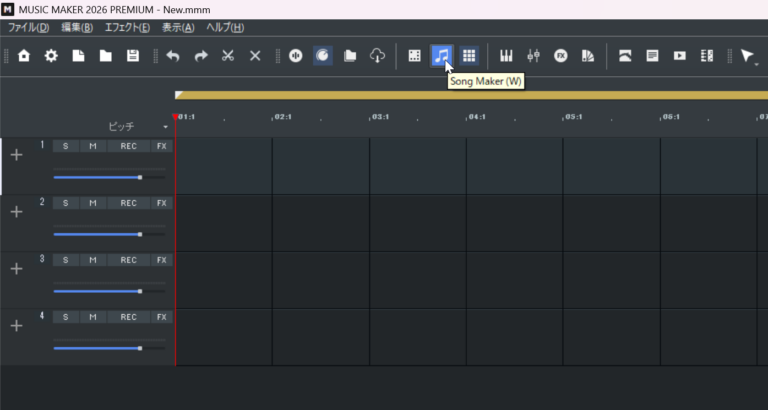768x410 pixels.
Task: Click the FX circle icon in toolbar
Action: click(560, 56)
